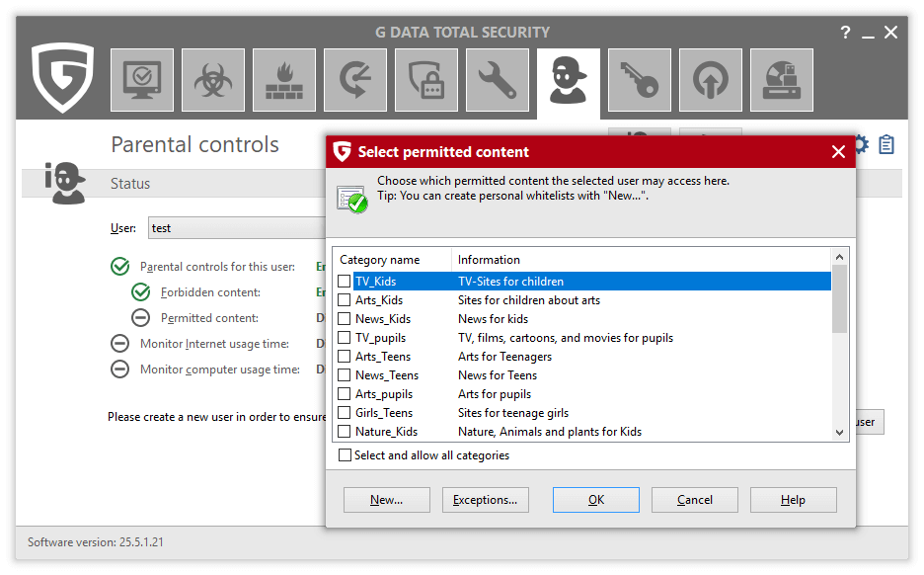Toggle Select and allow all categories

pos(345,455)
